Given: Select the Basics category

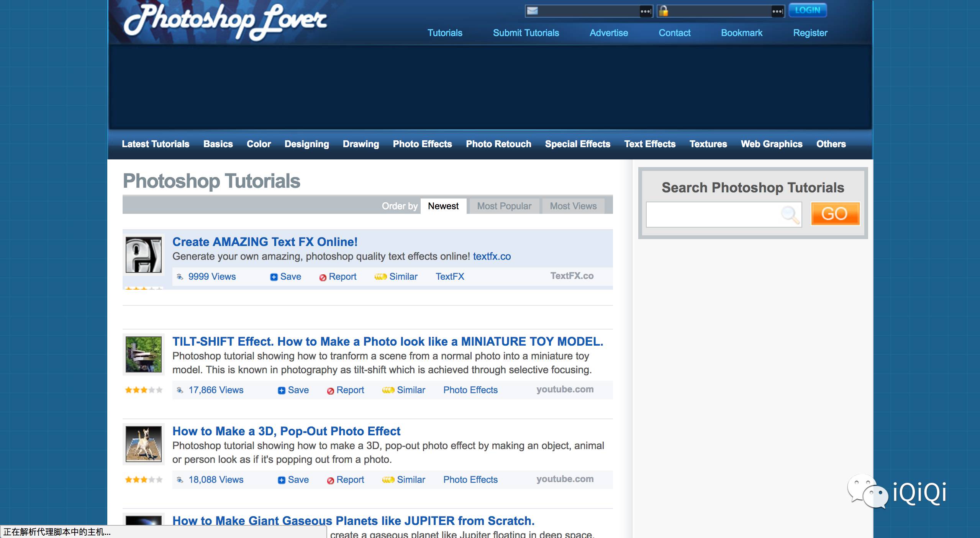Looking at the screenshot, I should [218, 144].
